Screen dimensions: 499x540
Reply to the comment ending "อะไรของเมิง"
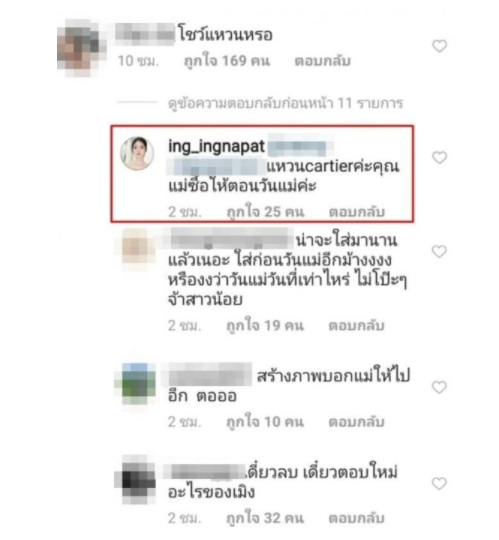[x=356, y=518]
